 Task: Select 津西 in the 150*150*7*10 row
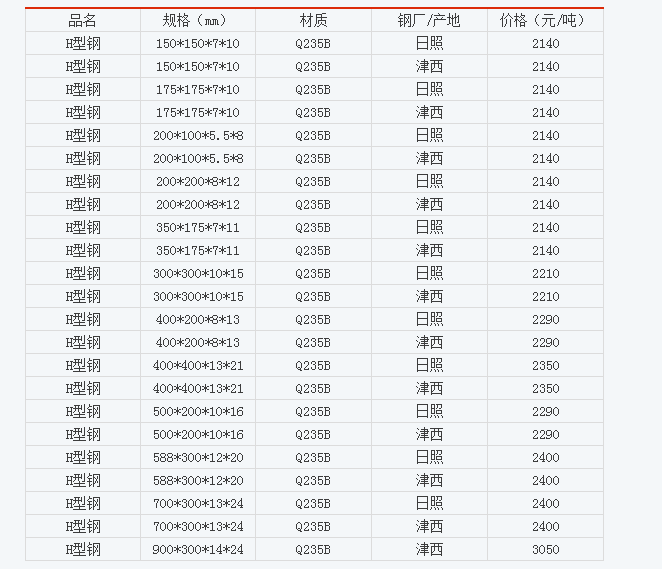pyautogui.click(x=429, y=66)
